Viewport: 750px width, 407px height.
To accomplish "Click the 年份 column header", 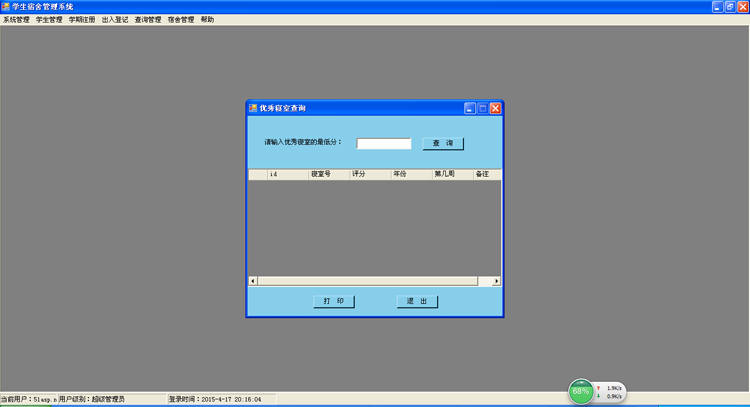I will coord(411,174).
